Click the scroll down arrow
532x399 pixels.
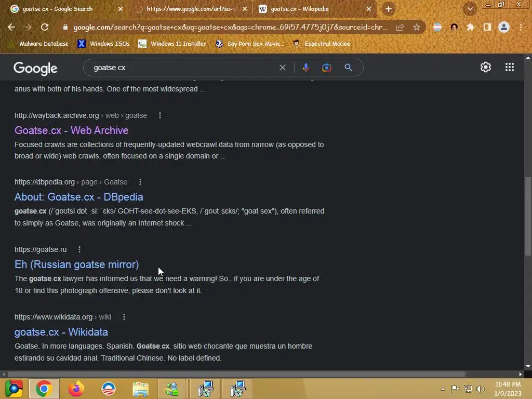point(528,366)
